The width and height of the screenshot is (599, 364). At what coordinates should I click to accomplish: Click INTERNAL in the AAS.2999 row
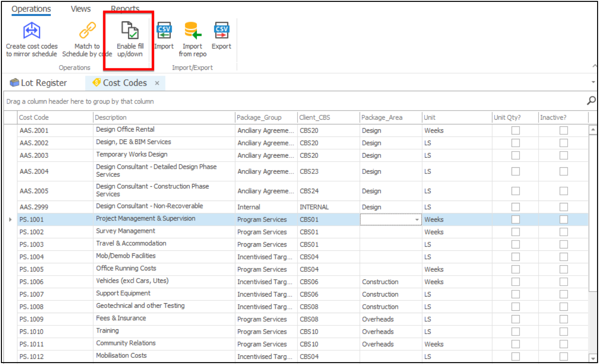[x=328, y=207]
